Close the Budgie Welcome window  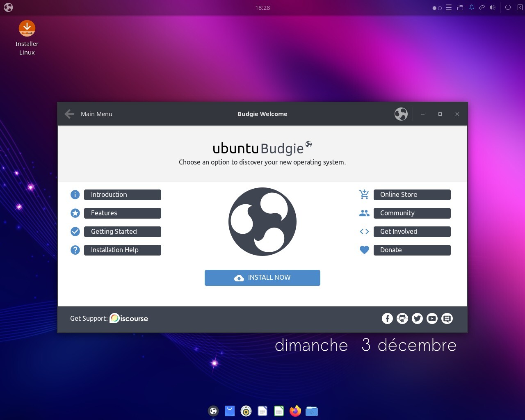[457, 114]
